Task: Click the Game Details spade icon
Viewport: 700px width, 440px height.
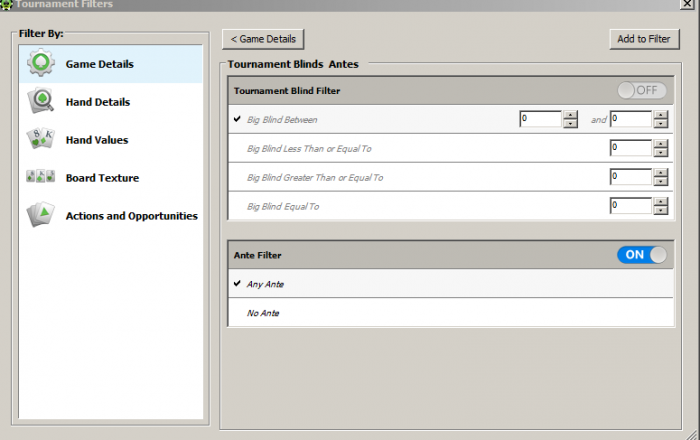Action: point(41,63)
